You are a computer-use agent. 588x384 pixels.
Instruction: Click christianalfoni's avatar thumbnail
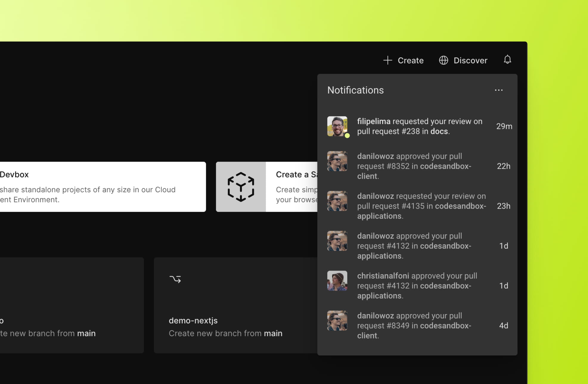(x=337, y=281)
